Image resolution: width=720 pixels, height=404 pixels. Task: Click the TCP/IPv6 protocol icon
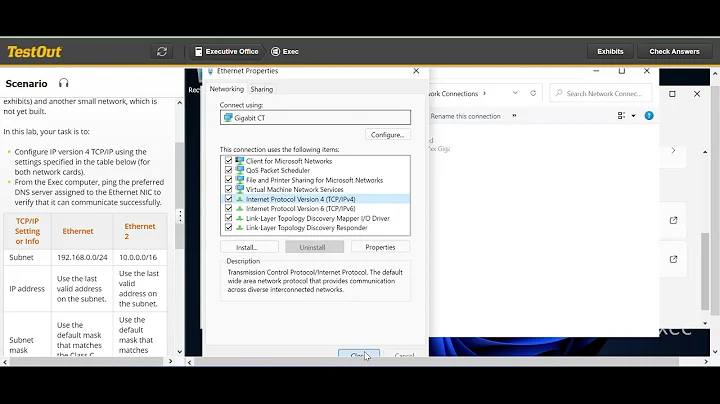coord(239,208)
